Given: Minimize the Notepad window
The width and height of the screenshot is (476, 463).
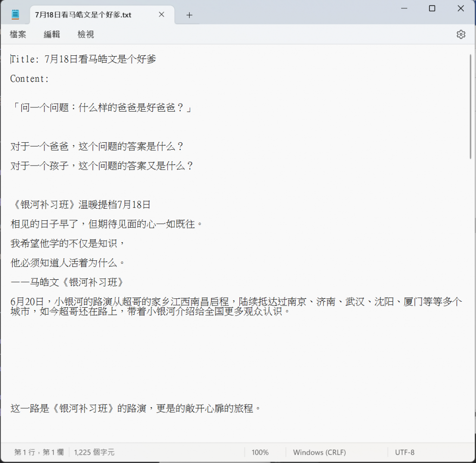Looking at the screenshot, I should click(404, 8).
